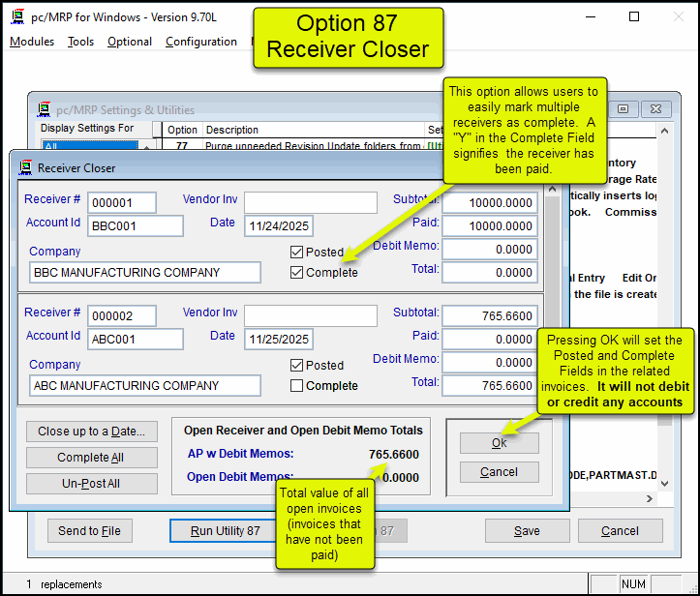Check Complete for receiver 000002
700x596 pixels.
(x=297, y=386)
